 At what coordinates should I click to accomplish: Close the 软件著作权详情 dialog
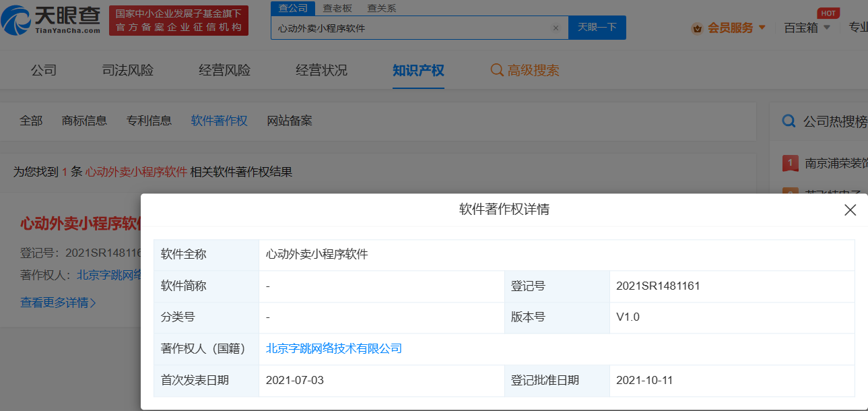[x=850, y=210]
